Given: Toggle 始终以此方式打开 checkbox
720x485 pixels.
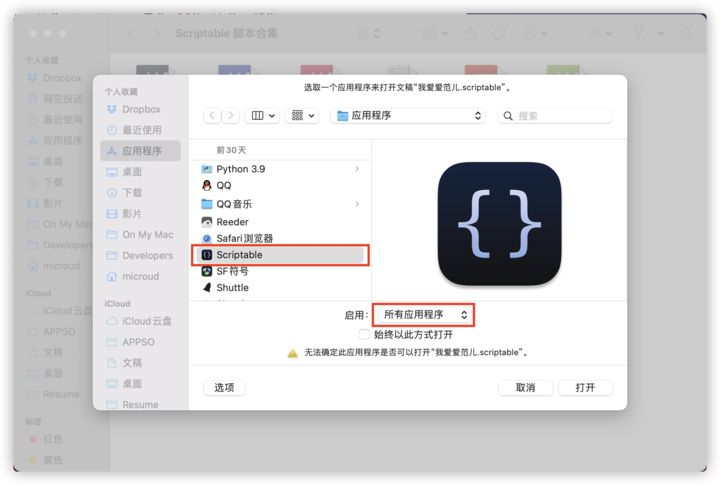Looking at the screenshot, I should click(x=364, y=334).
